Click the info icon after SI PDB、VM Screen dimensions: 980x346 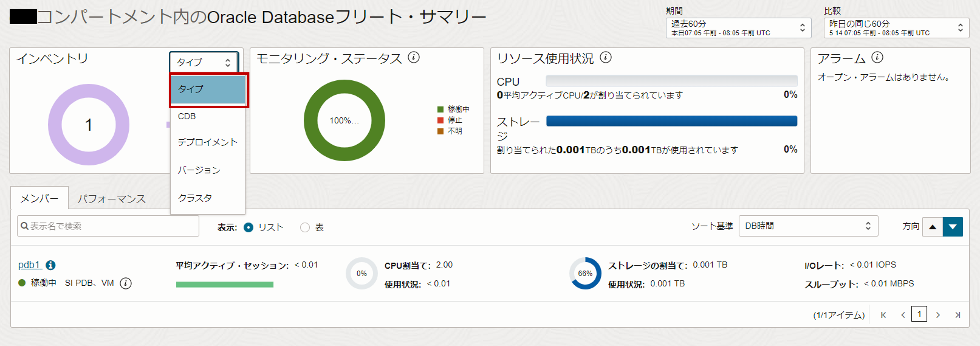(126, 283)
